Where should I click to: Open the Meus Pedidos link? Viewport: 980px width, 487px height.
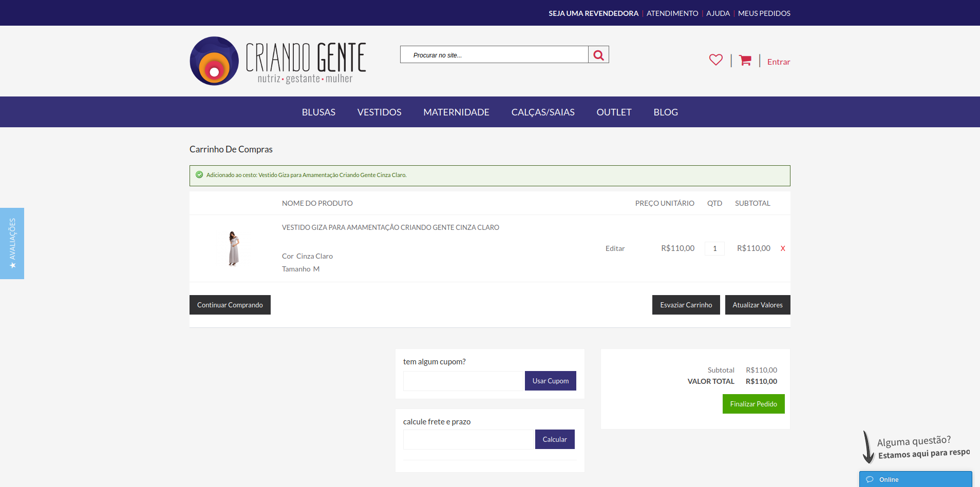(764, 13)
